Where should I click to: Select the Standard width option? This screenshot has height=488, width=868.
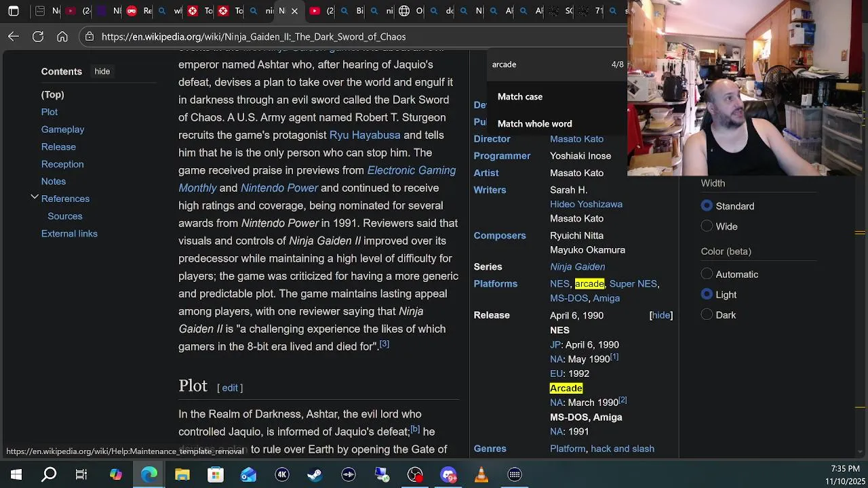tap(707, 206)
